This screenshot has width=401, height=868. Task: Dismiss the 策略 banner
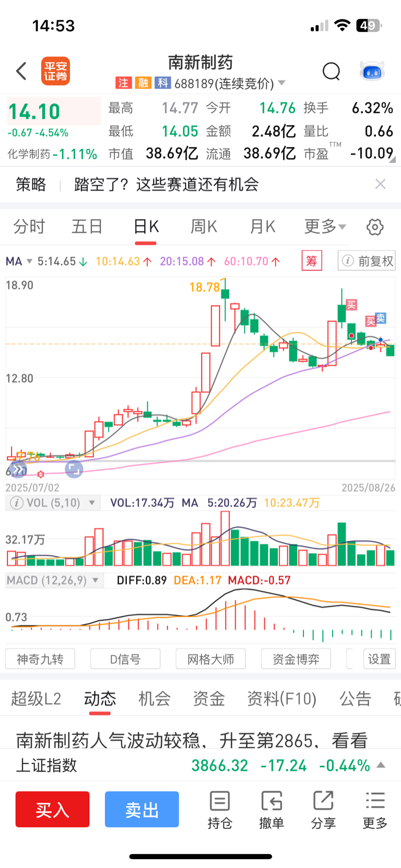pos(381,184)
